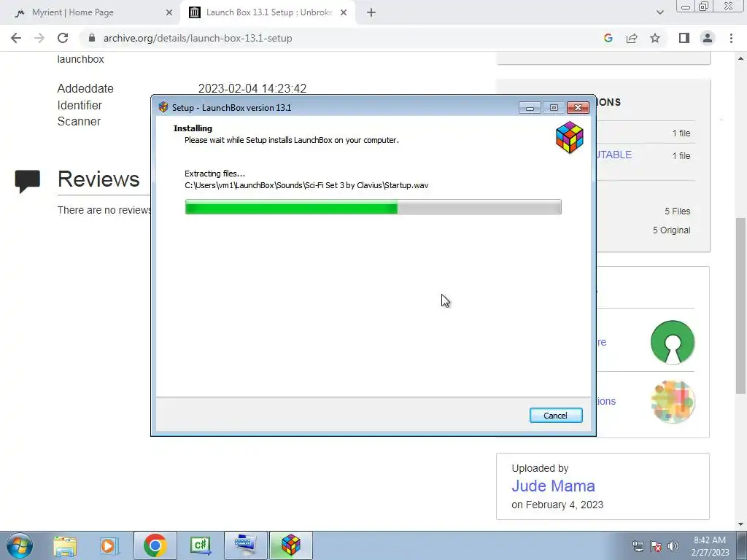Open the keyboard app in taskbar
Image resolution: width=747 pixels, height=560 pixels.
245,545
